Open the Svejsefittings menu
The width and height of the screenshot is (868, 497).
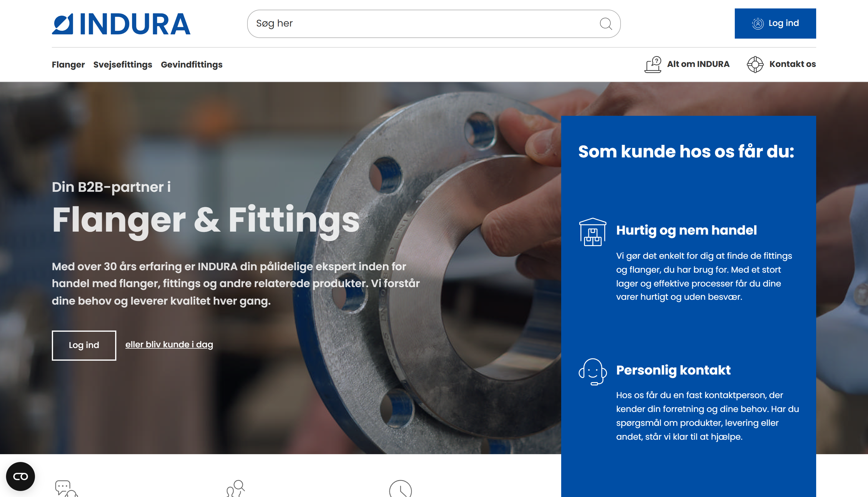coord(123,65)
